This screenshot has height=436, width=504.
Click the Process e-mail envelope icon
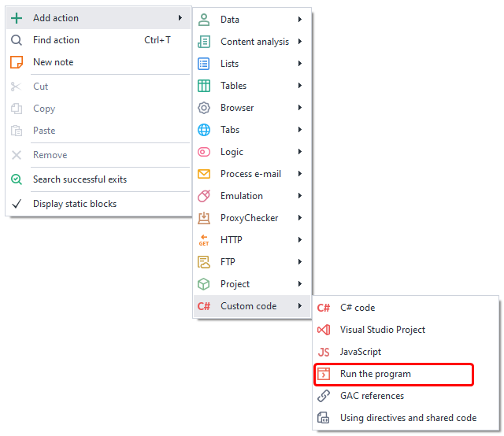point(204,174)
